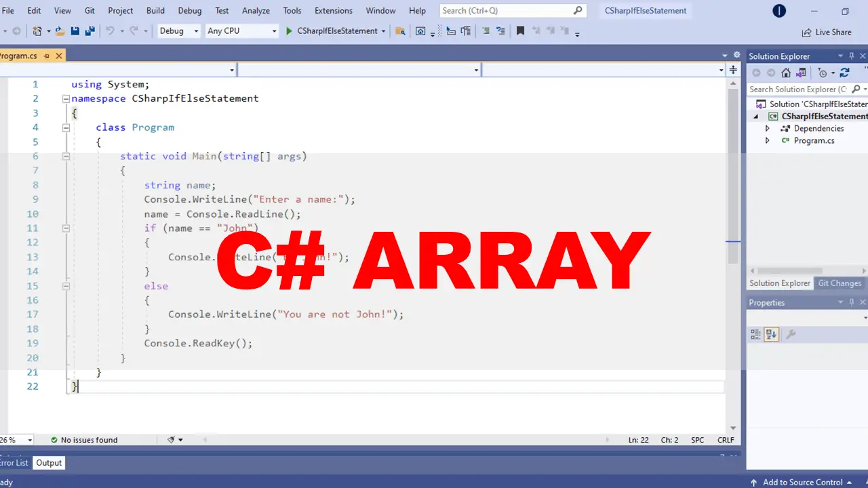Open the New Project icon on the toolbar
This screenshot has height=488, width=868.
37,30
